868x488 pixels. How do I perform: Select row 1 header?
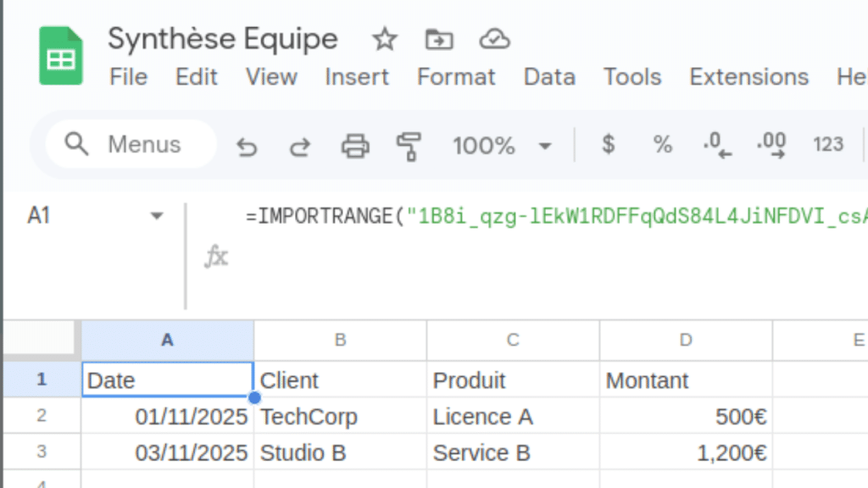[x=42, y=380]
